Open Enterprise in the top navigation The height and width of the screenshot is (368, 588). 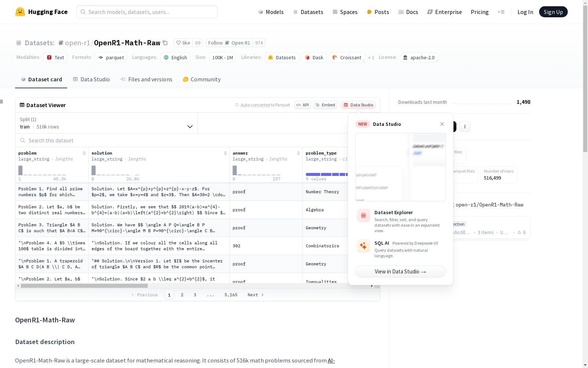click(444, 12)
